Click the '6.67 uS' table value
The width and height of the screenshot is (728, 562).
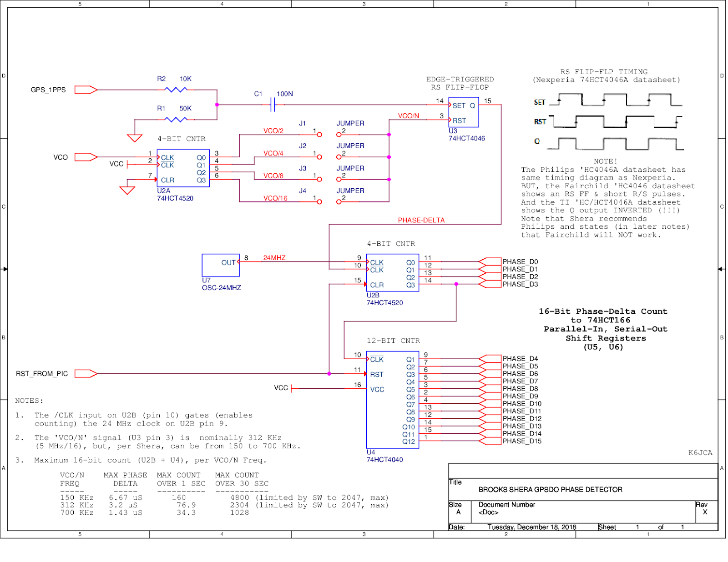pyautogui.click(x=125, y=498)
